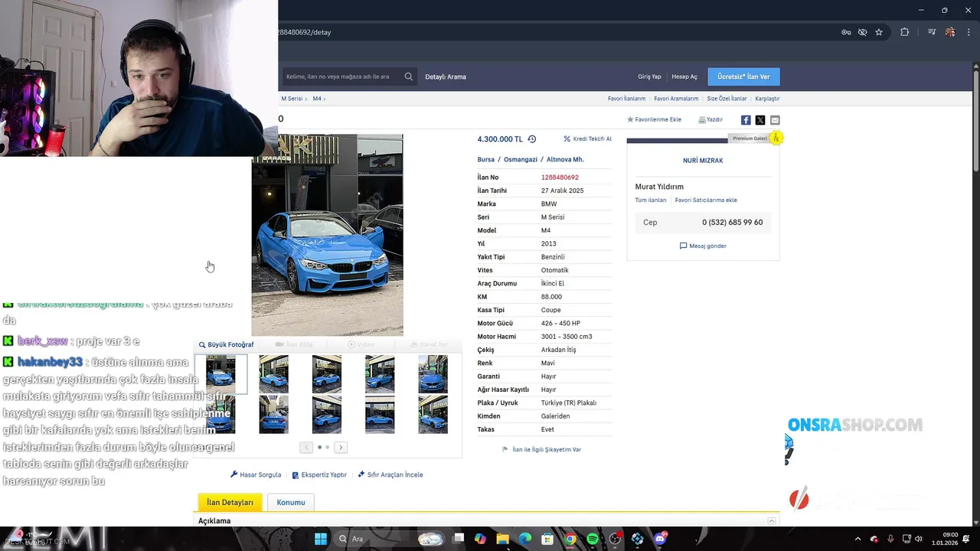Viewport: 980px width, 551px height.
Task: Open Büyük Fotoğraf view
Action: [226, 345]
